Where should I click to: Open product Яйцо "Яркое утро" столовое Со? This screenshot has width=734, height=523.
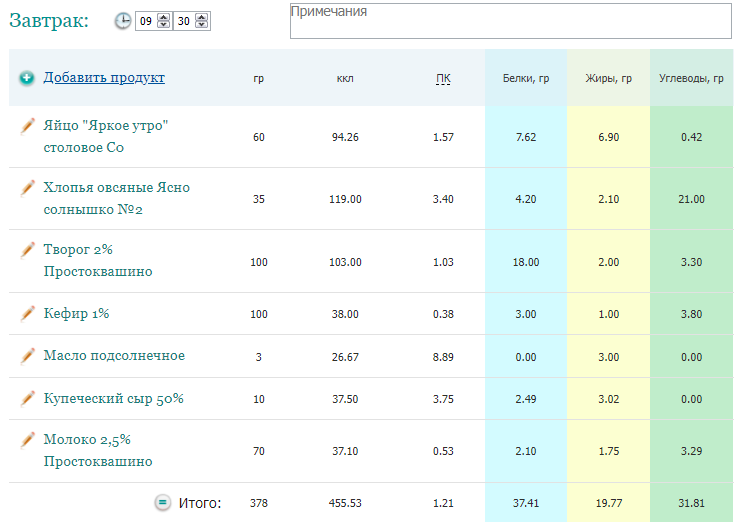click(x=106, y=137)
